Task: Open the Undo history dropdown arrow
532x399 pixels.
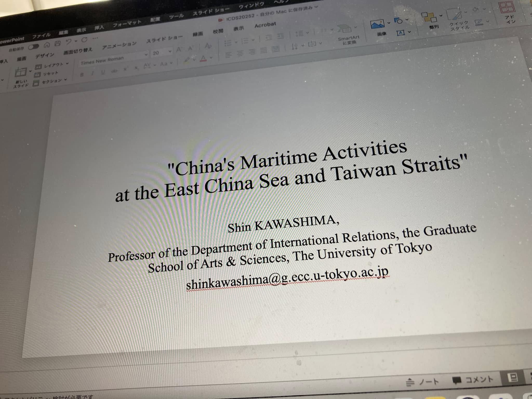Action: [76, 41]
